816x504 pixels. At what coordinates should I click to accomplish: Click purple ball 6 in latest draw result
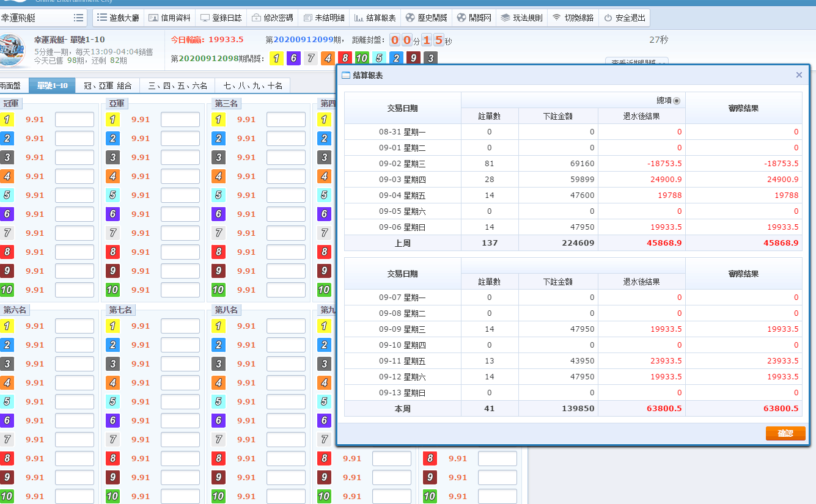pyautogui.click(x=293, y=59)
